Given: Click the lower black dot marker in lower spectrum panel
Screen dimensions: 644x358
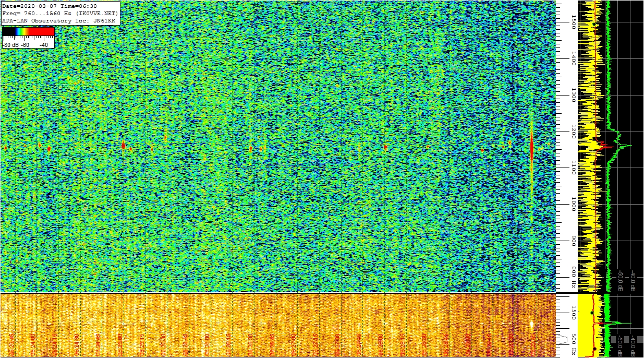Looking at the screenshot, I should click(x=594, y=349).
